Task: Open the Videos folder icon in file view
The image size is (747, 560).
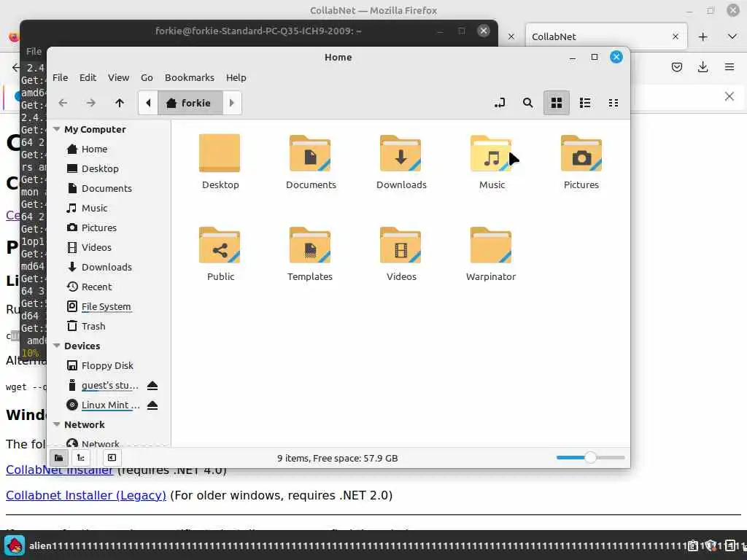Action: click(x=400, y=245)
